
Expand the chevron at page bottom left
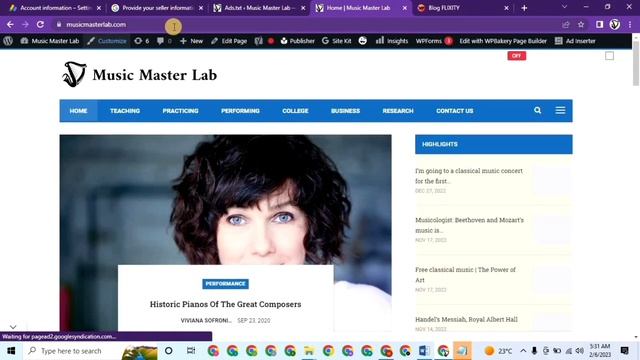(x=13, y=327)
